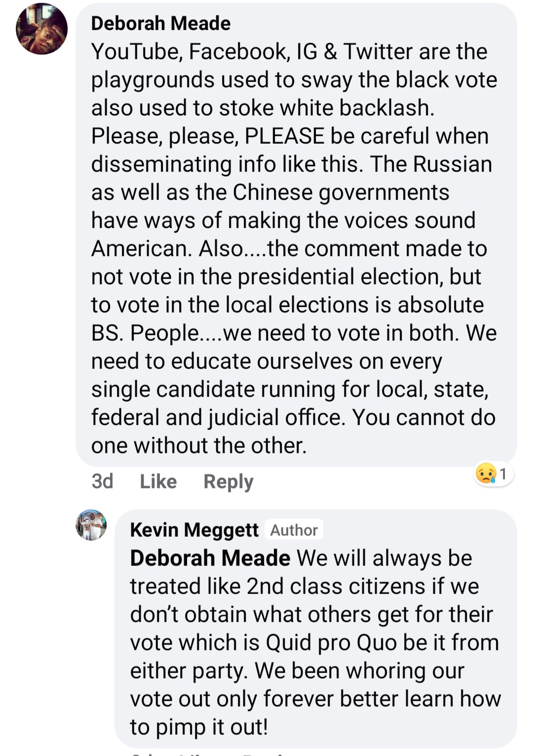Click the opening line mentioning YouTube and Facebook

point(289,51)
